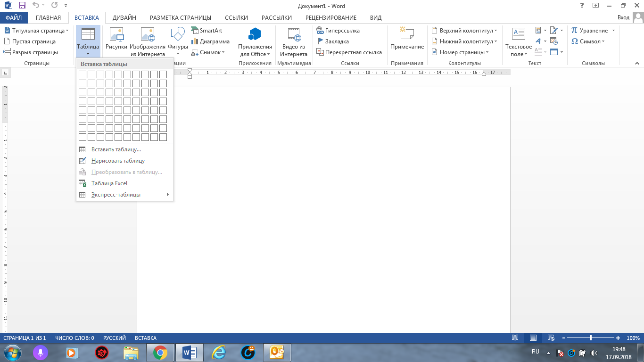
Task: Open the Фигуры shapes gallery
Action: coord(178,41)
